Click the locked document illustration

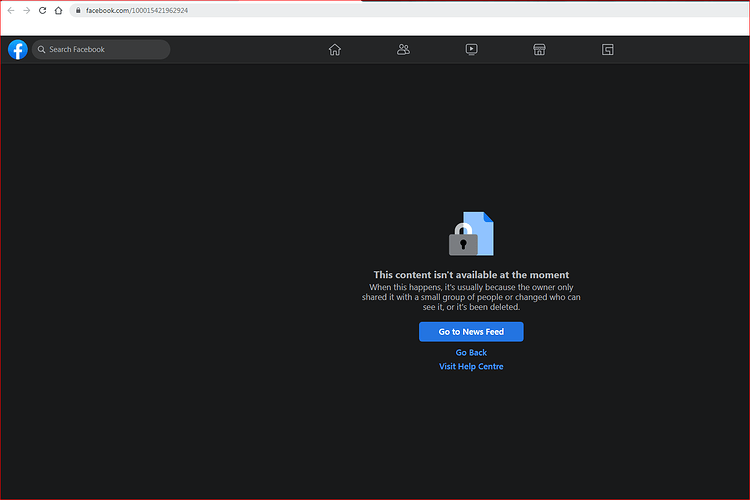coord(471,233)
